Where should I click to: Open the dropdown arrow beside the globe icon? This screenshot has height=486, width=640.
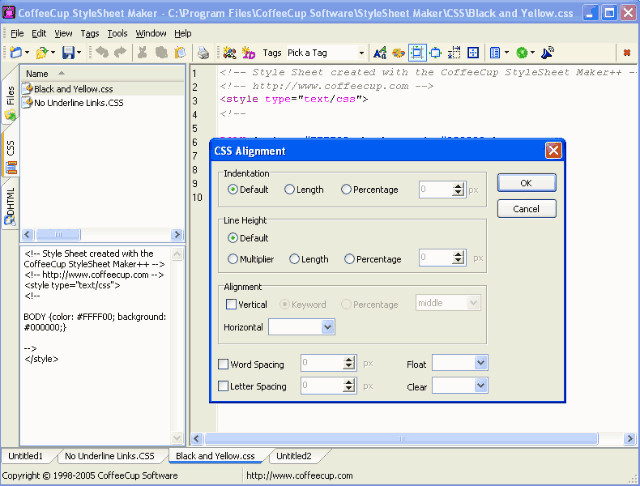click(x=532, y=53)
